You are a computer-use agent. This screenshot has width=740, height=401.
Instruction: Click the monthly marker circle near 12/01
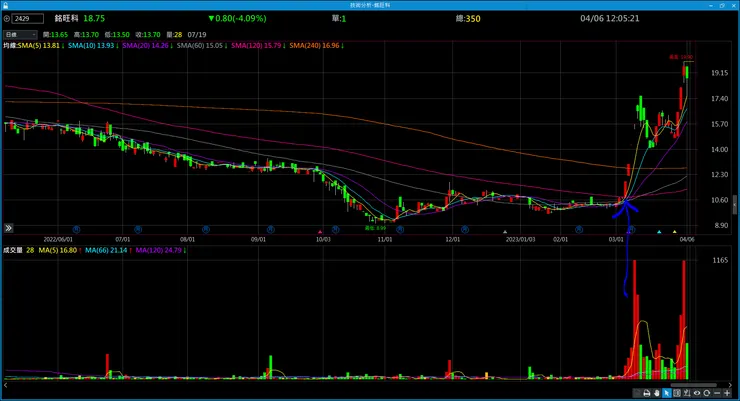[465, 230]
